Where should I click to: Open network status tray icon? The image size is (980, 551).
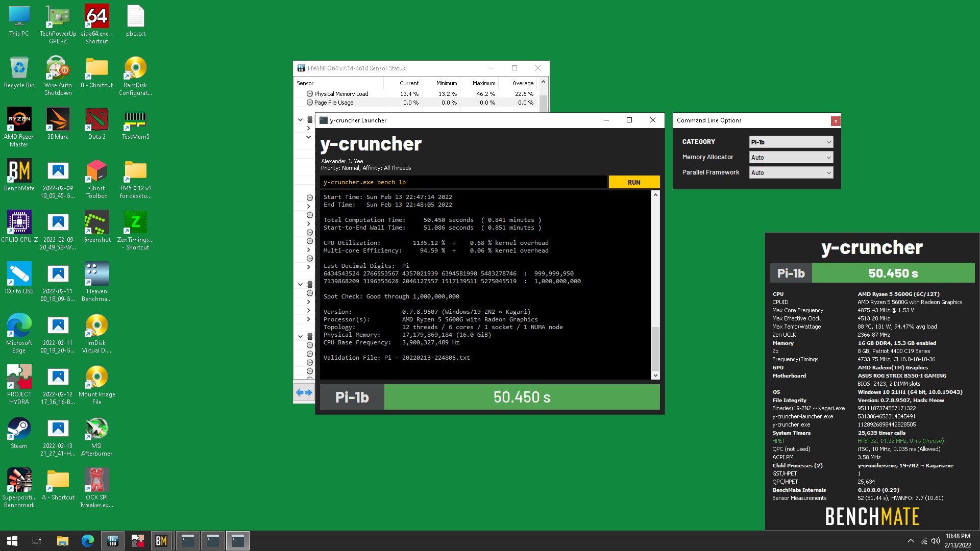click(924, 541)
